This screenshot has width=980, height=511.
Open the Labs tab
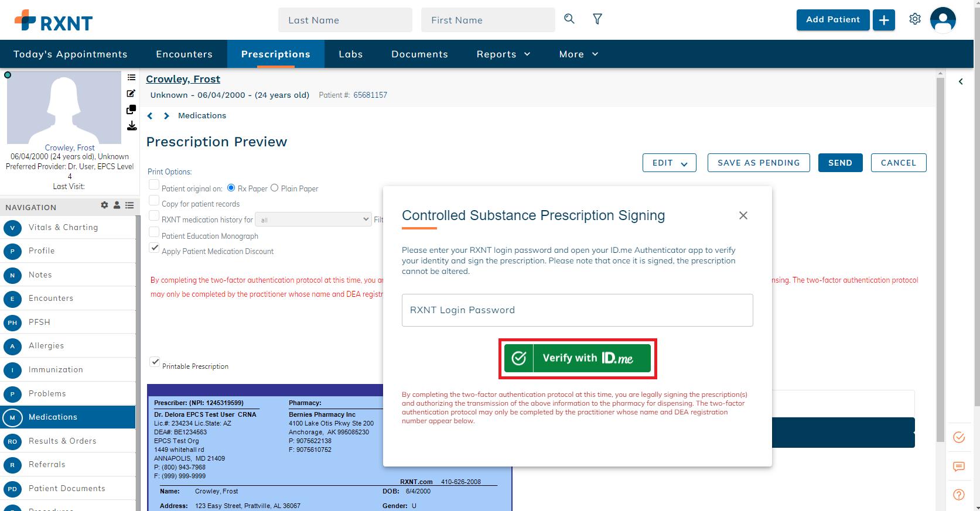click(x=351, y=54)
